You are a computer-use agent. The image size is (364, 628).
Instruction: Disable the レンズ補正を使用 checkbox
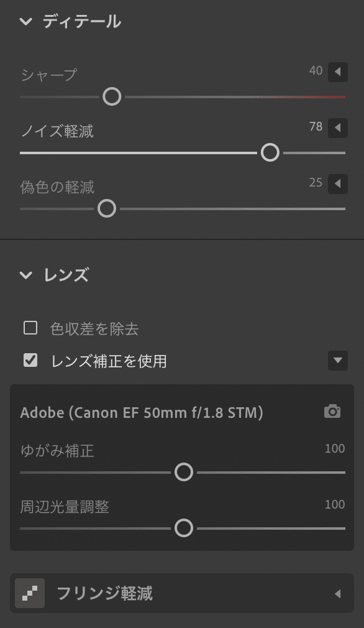pos(30,361)
